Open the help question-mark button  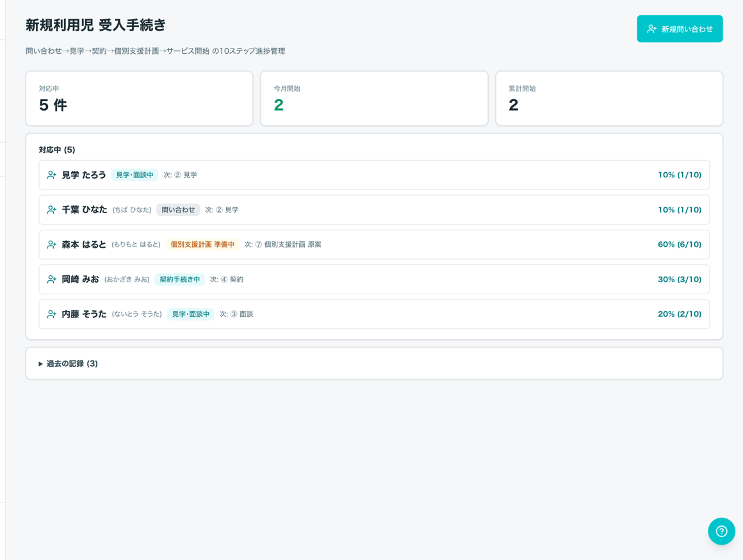point(721,531)
